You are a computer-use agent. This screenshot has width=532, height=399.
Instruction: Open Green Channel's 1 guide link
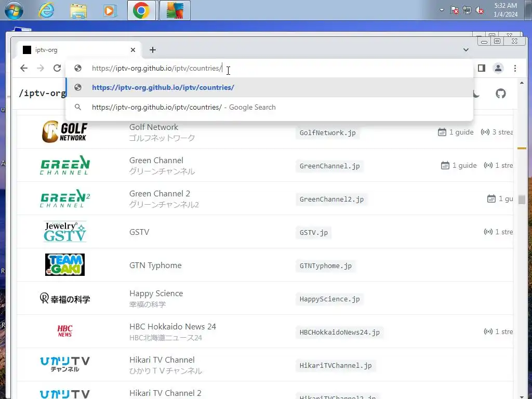click(x=459, y=165)
